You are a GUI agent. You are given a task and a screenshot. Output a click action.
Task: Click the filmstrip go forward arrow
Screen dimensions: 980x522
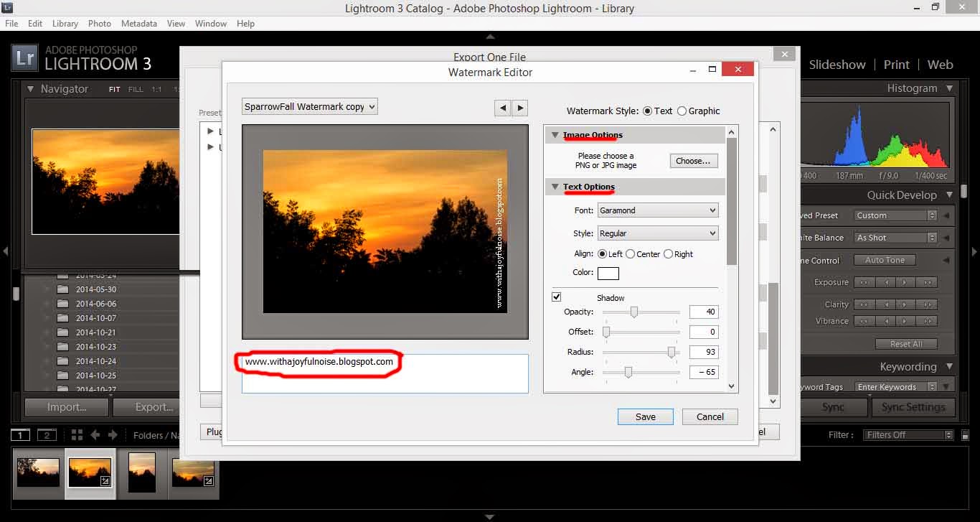113,435
